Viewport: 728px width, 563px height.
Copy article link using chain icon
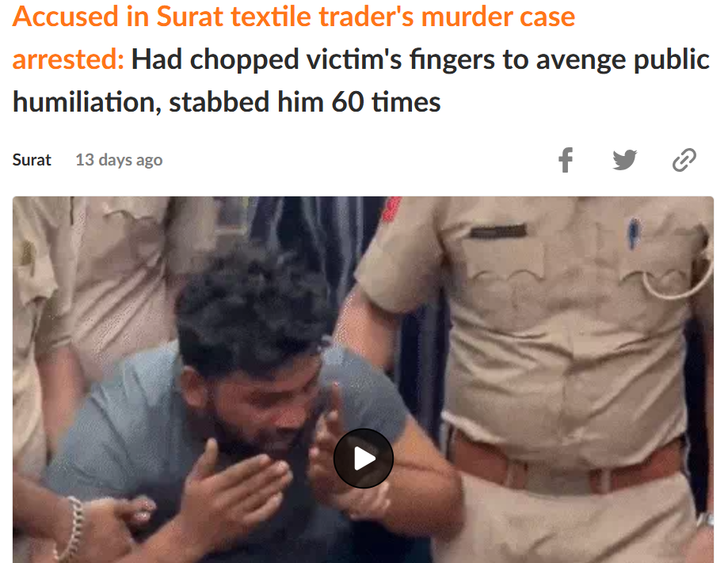click(x=684, y=160)
